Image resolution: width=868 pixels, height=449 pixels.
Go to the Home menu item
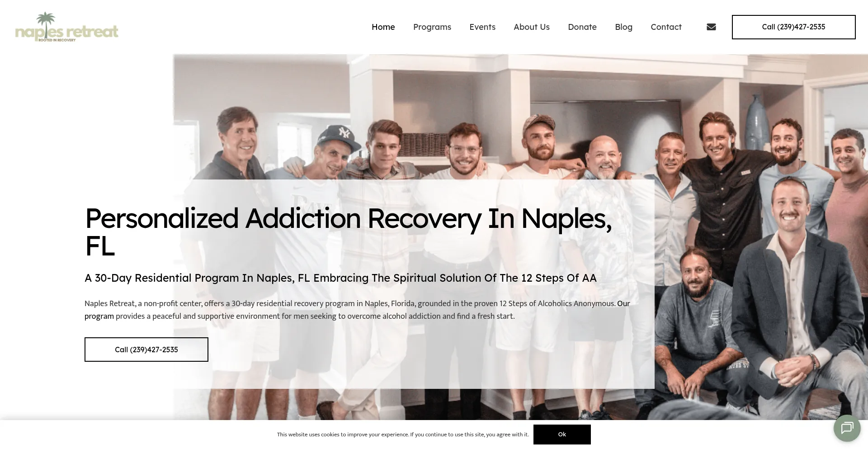pos(383,27)
